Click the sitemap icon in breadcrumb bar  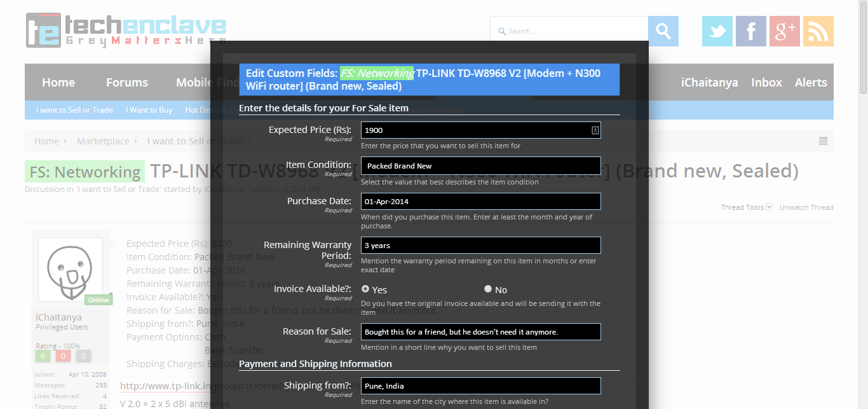pos(823,141)
